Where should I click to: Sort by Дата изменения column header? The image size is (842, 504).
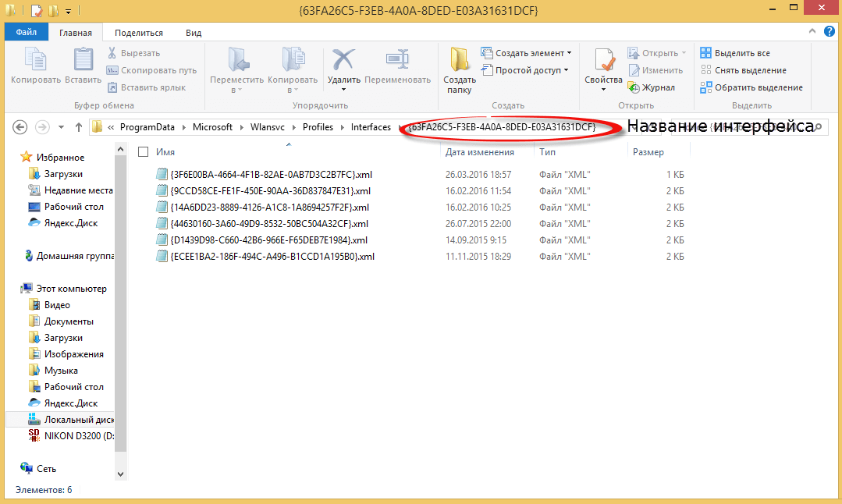point(479,152)
